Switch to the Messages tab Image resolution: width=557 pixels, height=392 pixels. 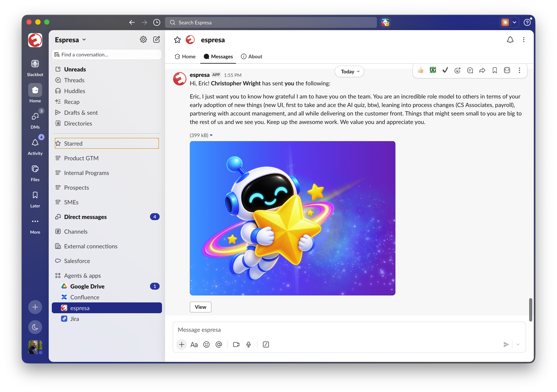tap(218, 57)
